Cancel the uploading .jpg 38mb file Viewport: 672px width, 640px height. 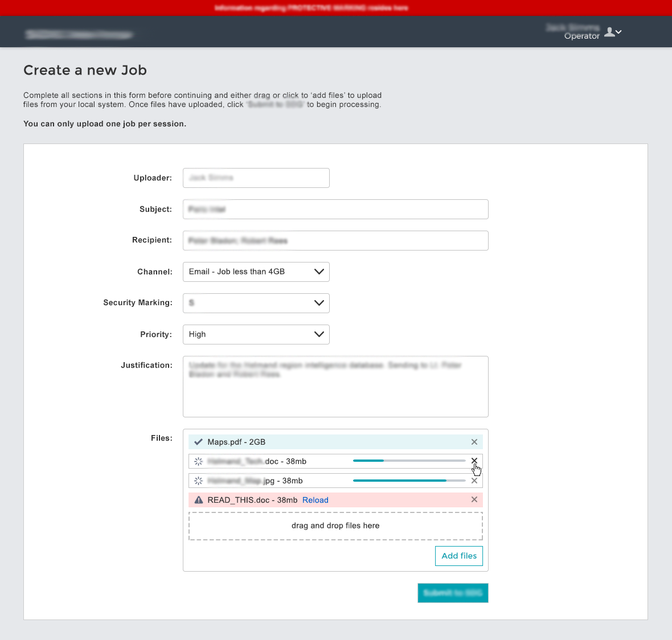(x=474, y=481)
